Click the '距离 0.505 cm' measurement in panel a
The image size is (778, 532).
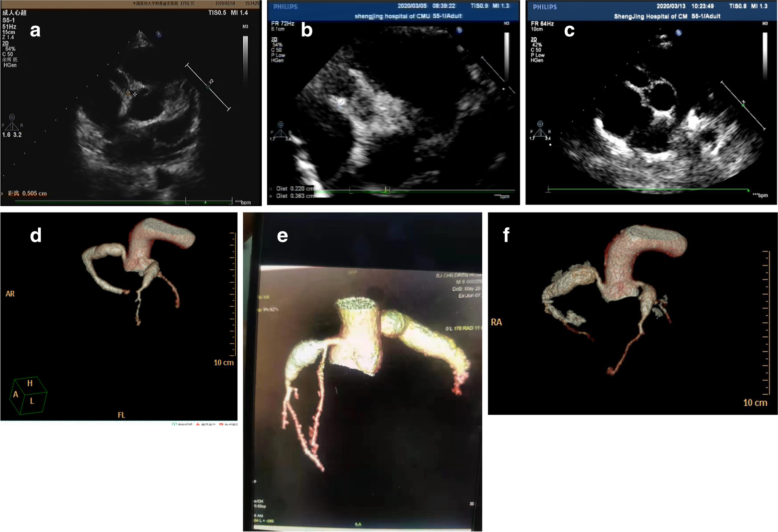[x=27, y=193]
